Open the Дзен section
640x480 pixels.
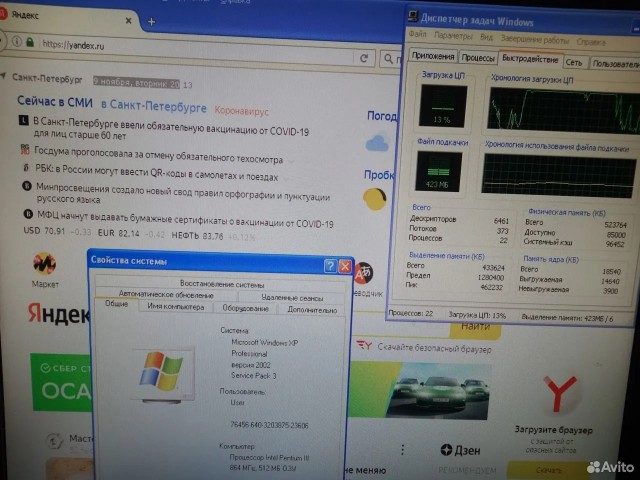click(460, 451)
